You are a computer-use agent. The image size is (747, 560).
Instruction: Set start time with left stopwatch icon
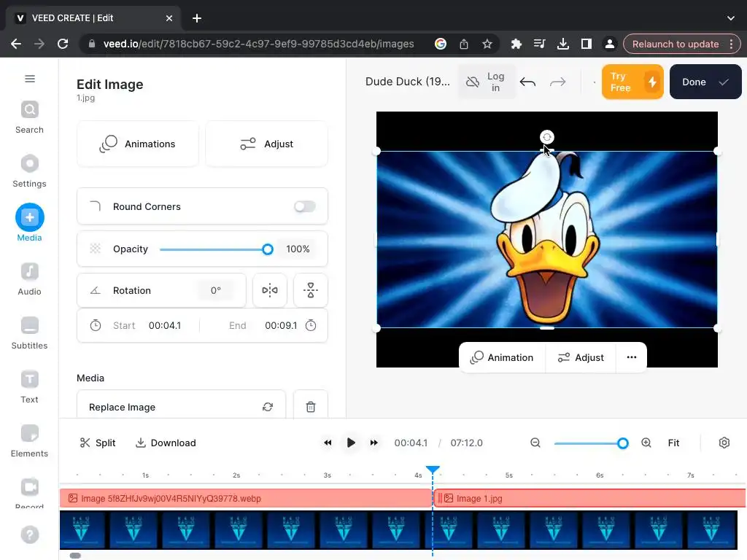(x=96, y=326)
